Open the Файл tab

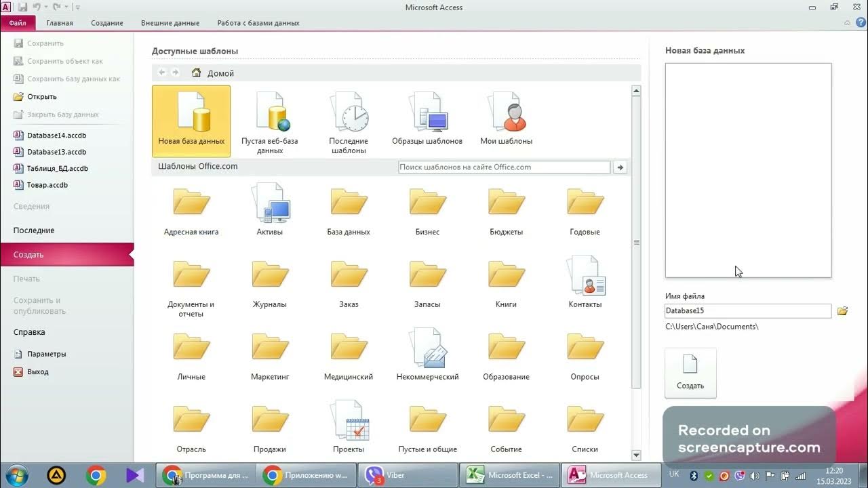(18, 23)
